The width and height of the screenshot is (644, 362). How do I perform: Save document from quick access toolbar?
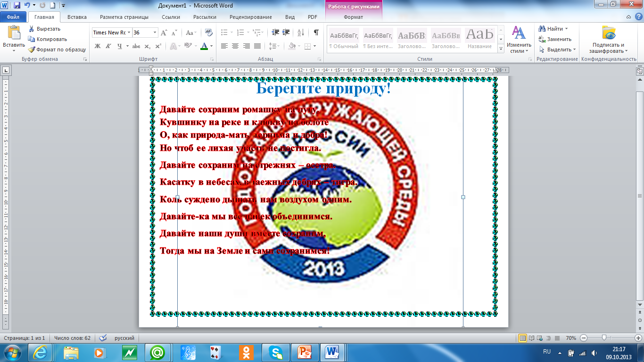17,5
